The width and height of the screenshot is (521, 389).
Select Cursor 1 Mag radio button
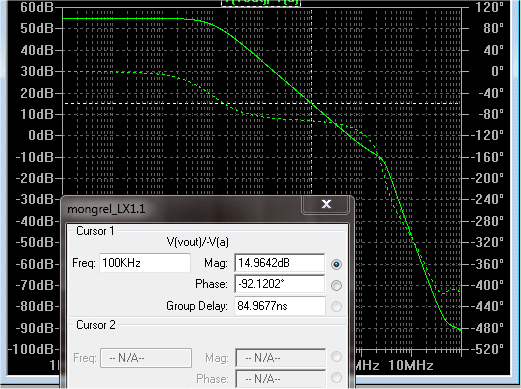tap(336, 264)
